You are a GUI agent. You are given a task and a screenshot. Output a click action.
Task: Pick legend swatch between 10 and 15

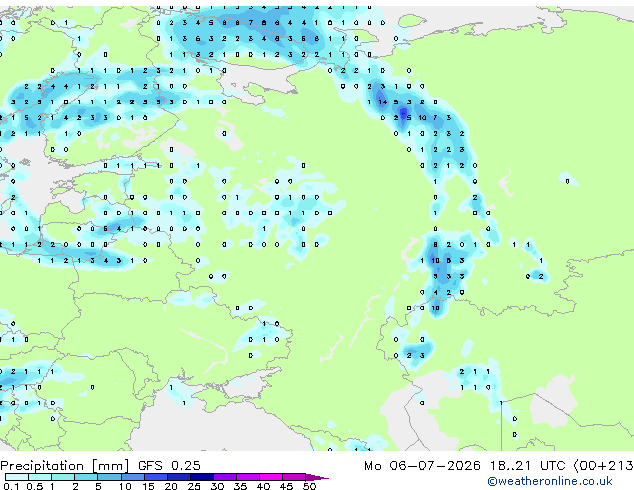(x=132, y=477)
